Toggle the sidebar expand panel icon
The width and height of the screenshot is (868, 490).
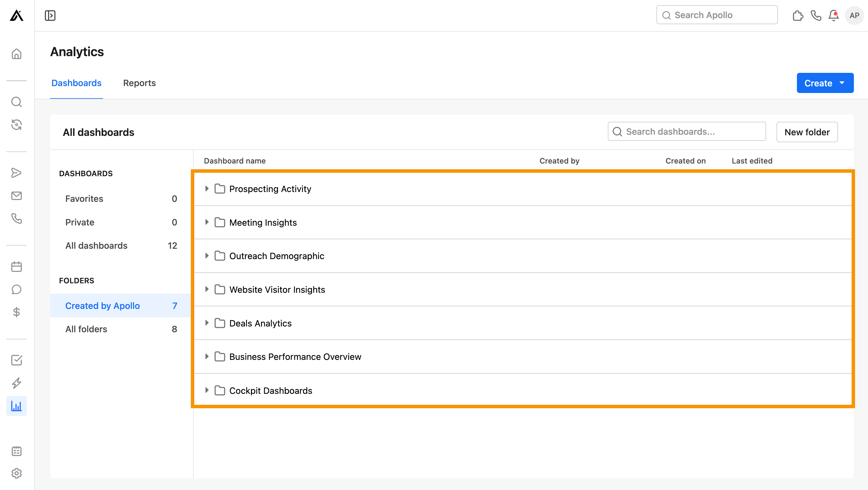[50, 16]
